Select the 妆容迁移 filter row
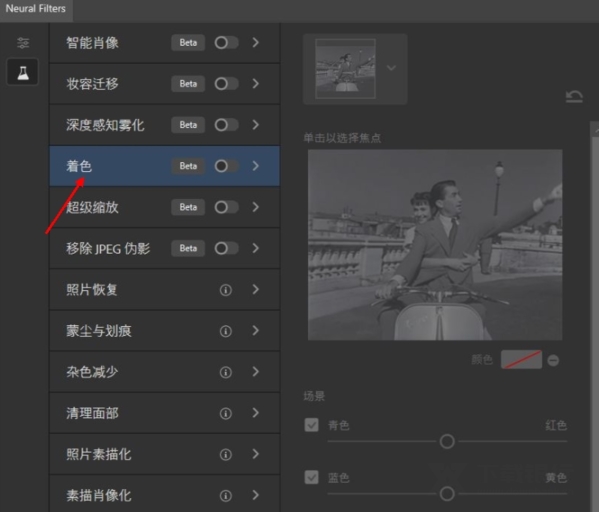Image resolution: width=599 pixels, height=512 pixels. [x=165, y=84]
